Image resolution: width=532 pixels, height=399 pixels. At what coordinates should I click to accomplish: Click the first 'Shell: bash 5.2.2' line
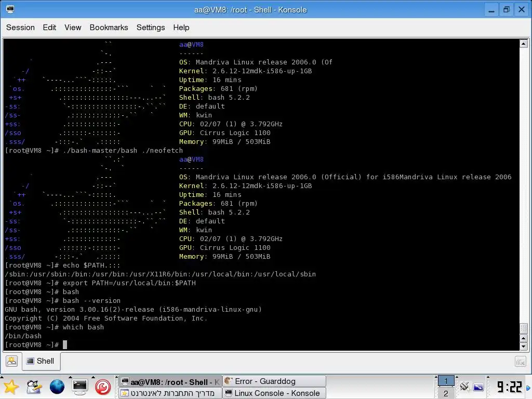[x=215, y=97]
